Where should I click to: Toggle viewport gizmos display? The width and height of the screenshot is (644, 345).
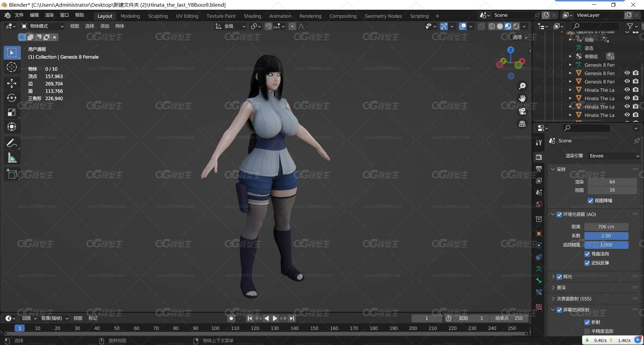pyautogui.click(x=443, y=26)
